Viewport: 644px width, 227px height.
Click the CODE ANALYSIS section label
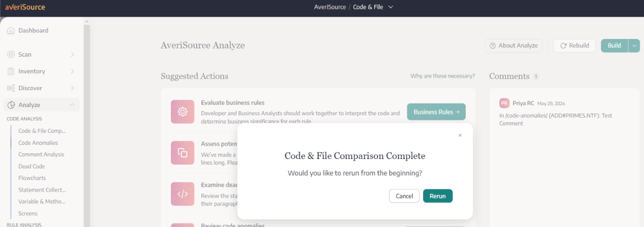(x=24, y=119)
